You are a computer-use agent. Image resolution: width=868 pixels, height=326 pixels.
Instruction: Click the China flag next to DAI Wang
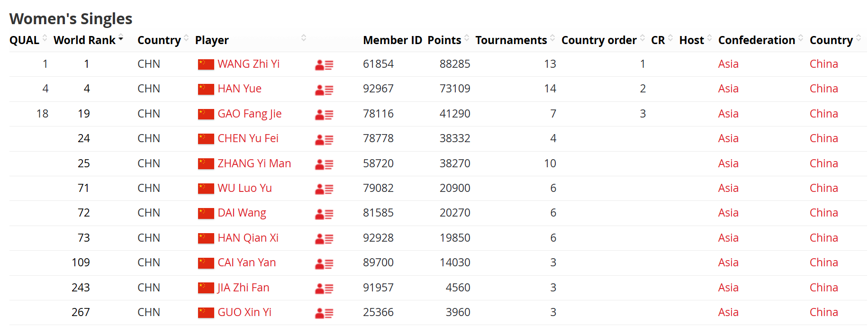[206, 213]
